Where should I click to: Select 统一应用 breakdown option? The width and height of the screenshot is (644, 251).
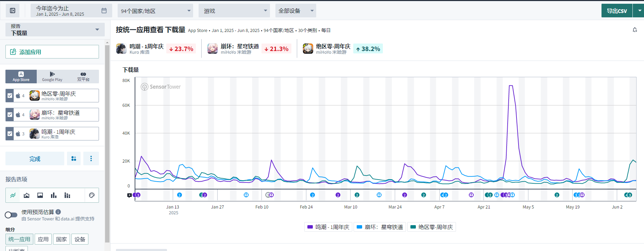click(19, 239)
